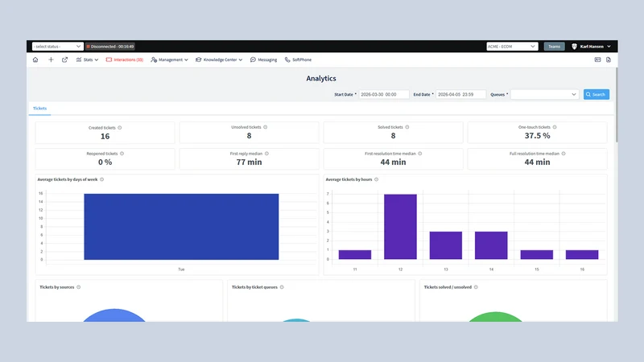This screenshot has height=362, width=644.
Task: Click the Created tickets value 16
Action: tap(105, 136)
